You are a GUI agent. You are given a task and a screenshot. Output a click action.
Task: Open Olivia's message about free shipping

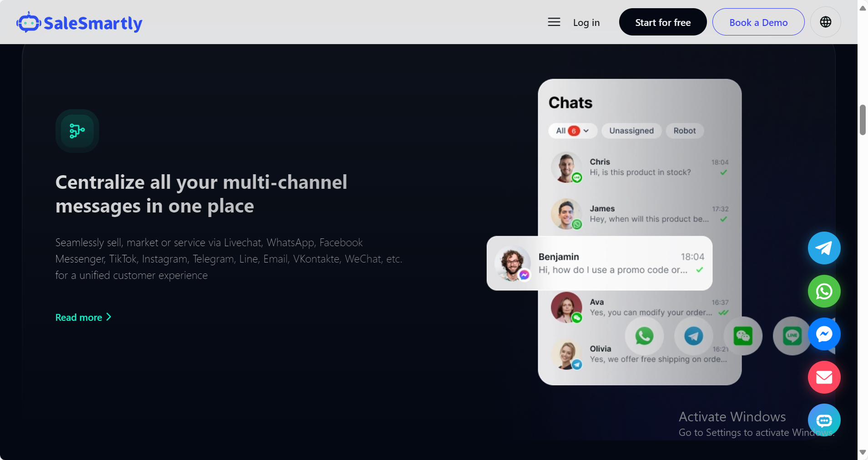click(640, 354)
